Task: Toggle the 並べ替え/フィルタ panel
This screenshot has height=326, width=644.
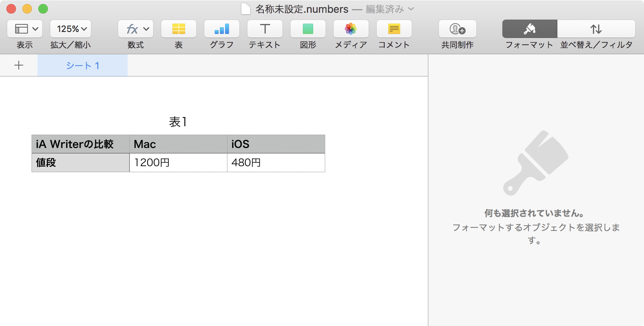Action: click(596, 29)
